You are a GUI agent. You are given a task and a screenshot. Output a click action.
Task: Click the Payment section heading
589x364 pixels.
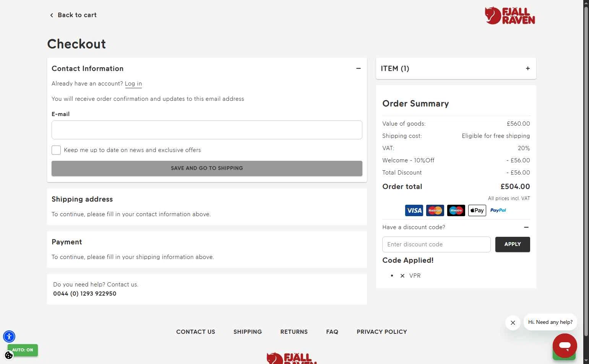click(x=67, y=242)
